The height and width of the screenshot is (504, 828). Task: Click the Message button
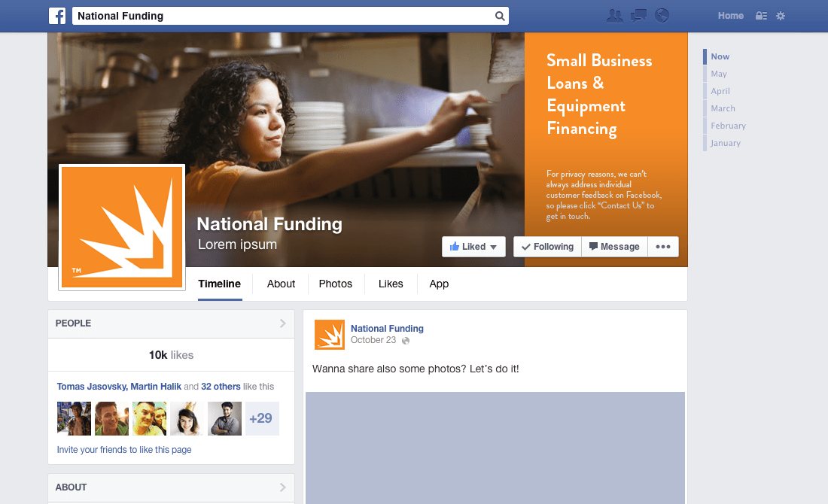point(614,247)
